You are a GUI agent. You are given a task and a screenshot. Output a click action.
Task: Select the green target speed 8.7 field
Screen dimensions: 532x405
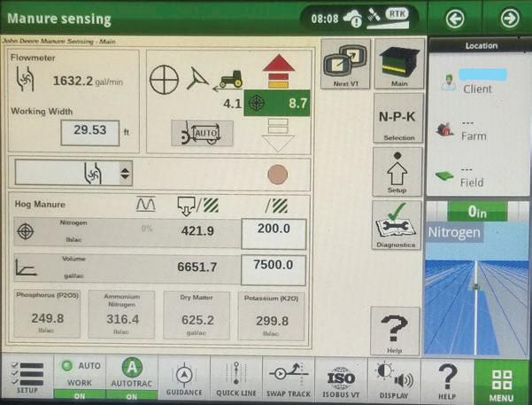coord(277,103)
